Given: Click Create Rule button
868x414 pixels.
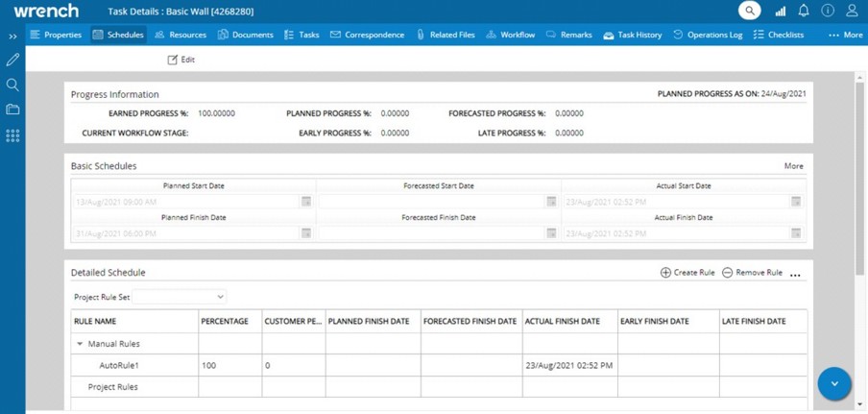Looking at the screenshot, I should pyautogui.click(x=687, y=273).
